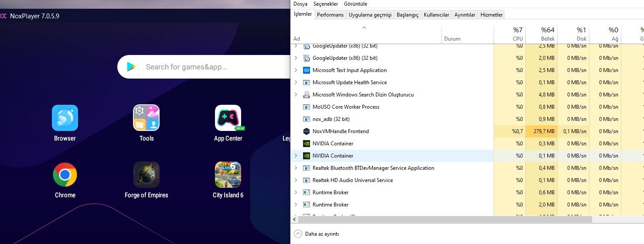The width and height of the screenshot is (644, 244).
Task: Click the Daha az ayrıntı collapse icon
Action: pos(298,234)
